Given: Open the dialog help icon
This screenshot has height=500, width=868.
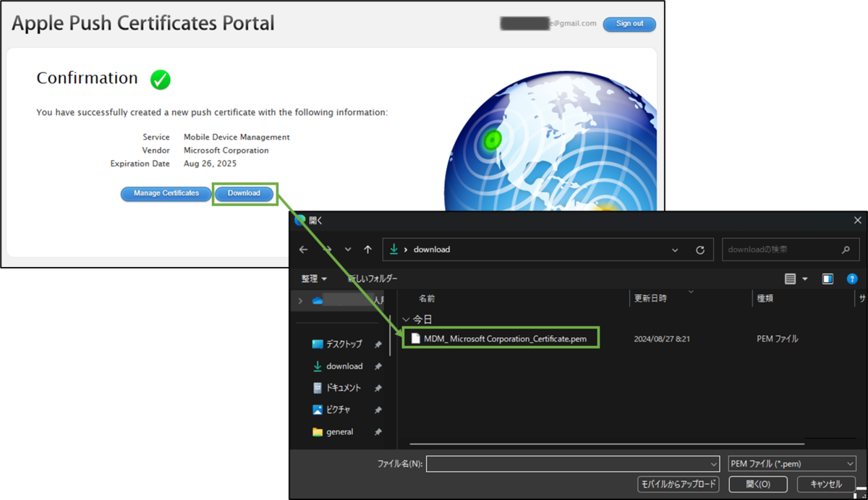Looking at the screenshot, I should tap(852, 279).
